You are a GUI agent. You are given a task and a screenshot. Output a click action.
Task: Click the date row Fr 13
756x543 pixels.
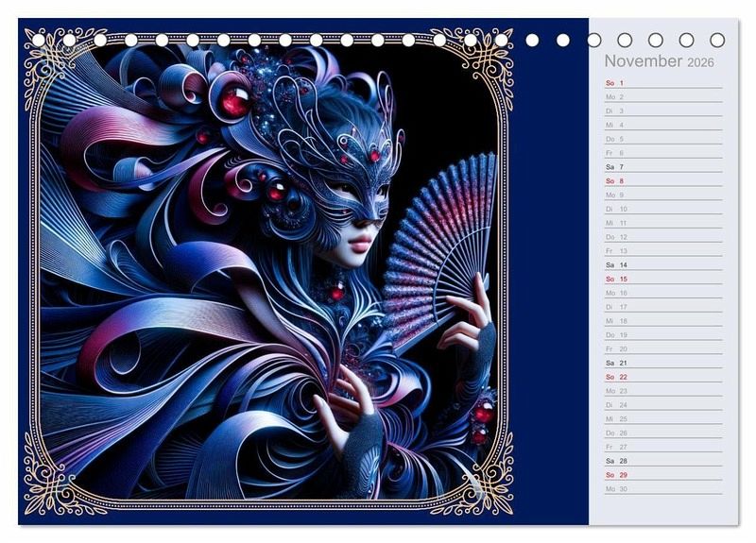663,250
